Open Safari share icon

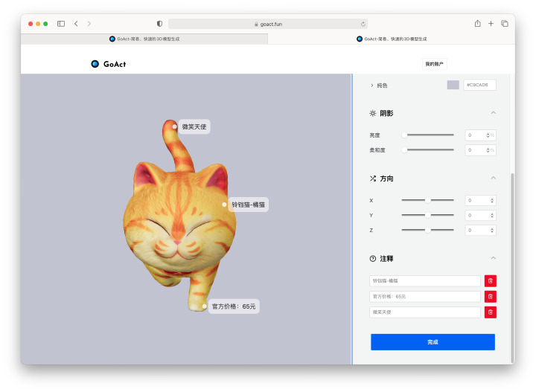tap(477, 24)
